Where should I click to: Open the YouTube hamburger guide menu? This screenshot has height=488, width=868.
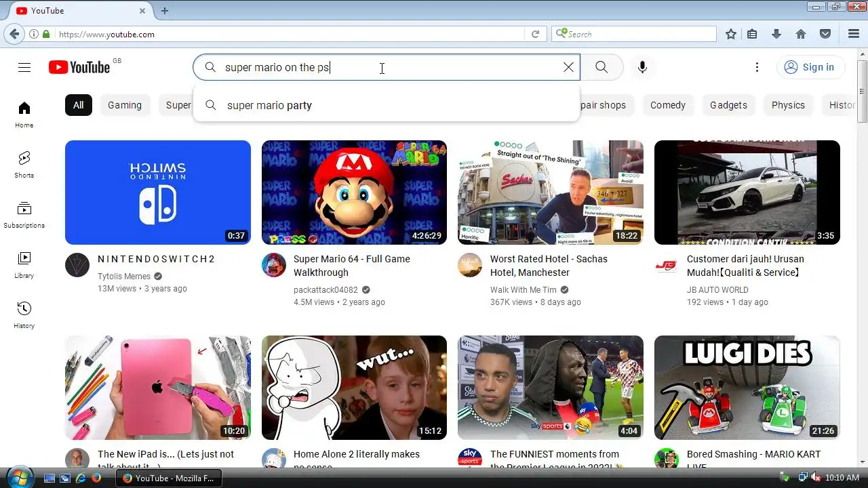tap(24, 67)
